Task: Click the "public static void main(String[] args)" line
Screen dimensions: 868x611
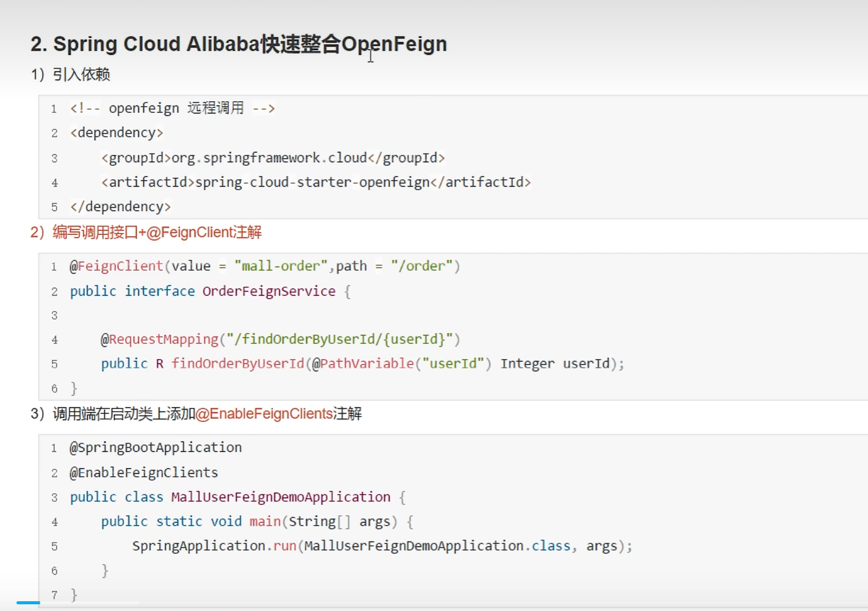Action: click(x=257, y=521)
